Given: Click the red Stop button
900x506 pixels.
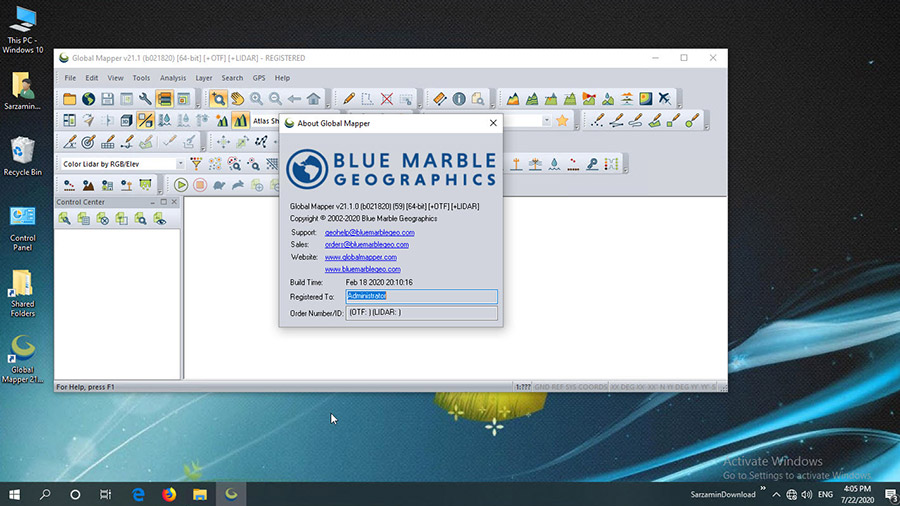Looking at the screenshot, I should coord(200,185).
